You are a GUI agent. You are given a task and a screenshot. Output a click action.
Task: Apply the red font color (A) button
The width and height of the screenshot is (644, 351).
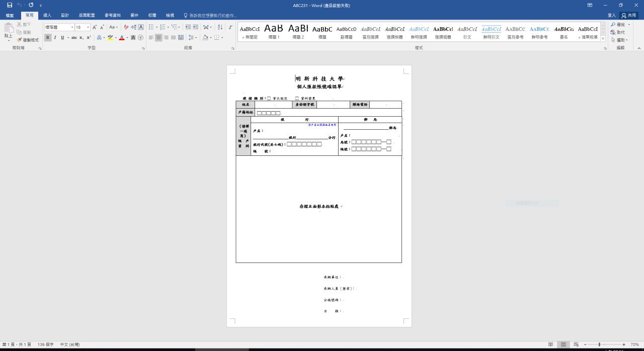121,38
